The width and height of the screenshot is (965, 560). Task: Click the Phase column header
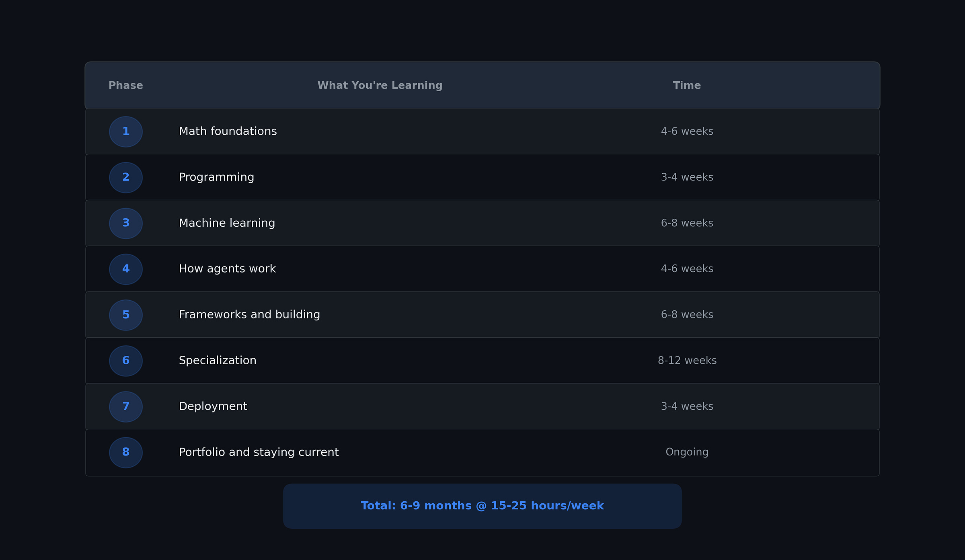pos(126,85)
